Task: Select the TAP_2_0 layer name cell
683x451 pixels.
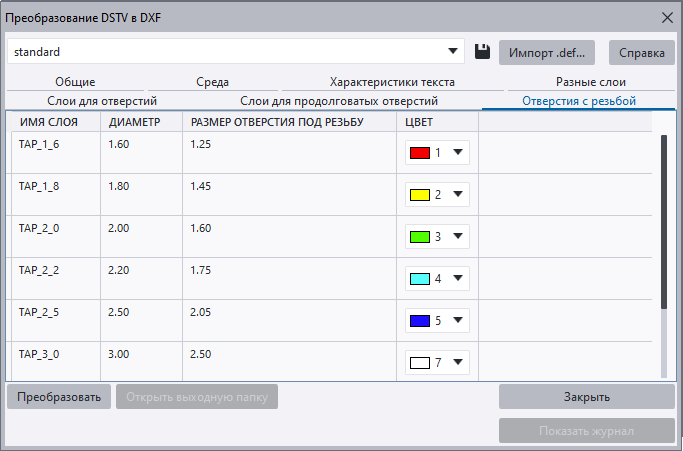Action: 56,237
